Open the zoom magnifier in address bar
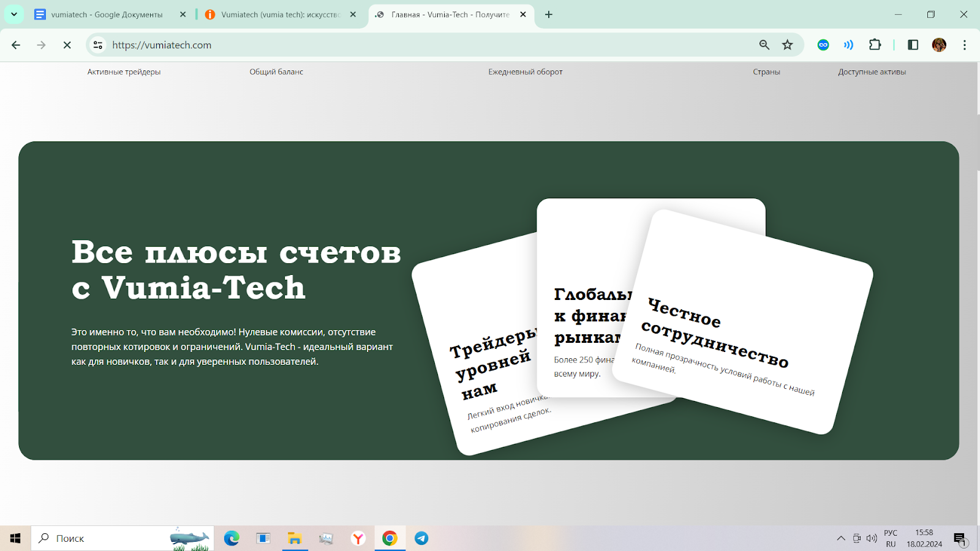The width and height of the screenshot is (980, 551). click(x=764, y=45)
